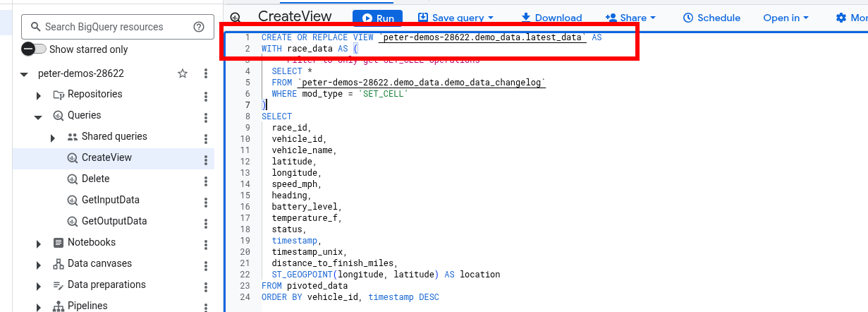The image size is (868, 312).
Task: Open more options for peter-demos-28622
Action: coord(206,73)
